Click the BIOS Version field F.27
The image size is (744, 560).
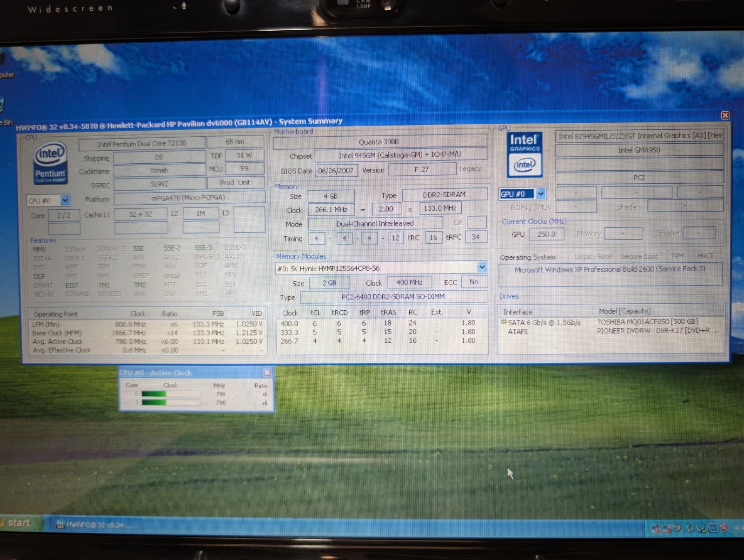coord(422,169)
